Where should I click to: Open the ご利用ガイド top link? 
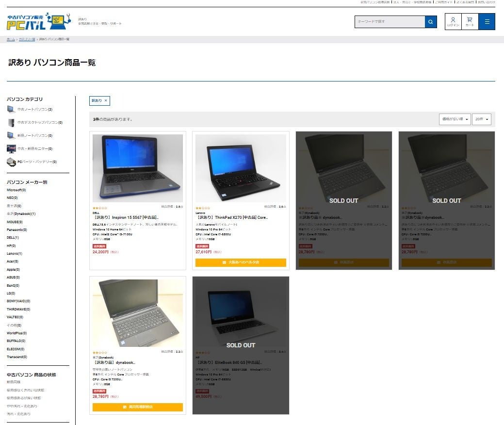coord(443,2)
